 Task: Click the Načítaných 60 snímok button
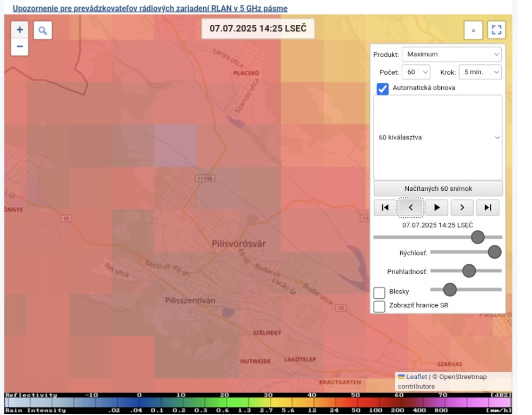click(438, 189)
